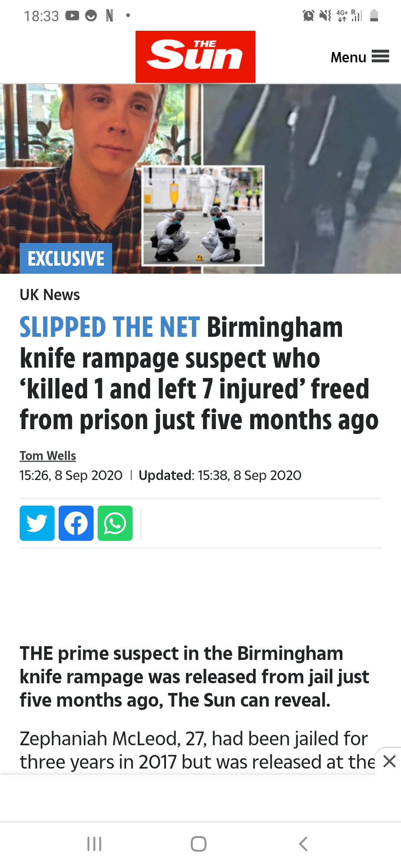Tap the SLIPPED THE NET headline

point(110,327)
